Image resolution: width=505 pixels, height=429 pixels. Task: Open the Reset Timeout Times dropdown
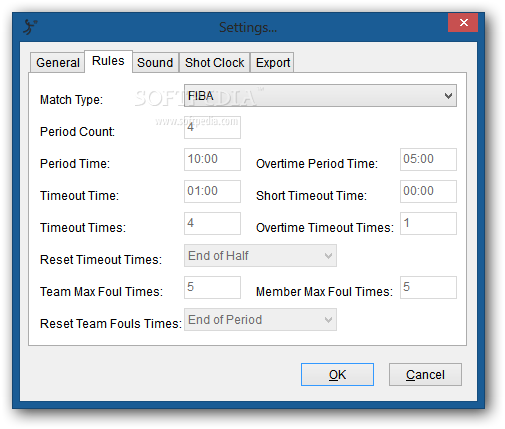pyautogui.click(x=260, y=256)
